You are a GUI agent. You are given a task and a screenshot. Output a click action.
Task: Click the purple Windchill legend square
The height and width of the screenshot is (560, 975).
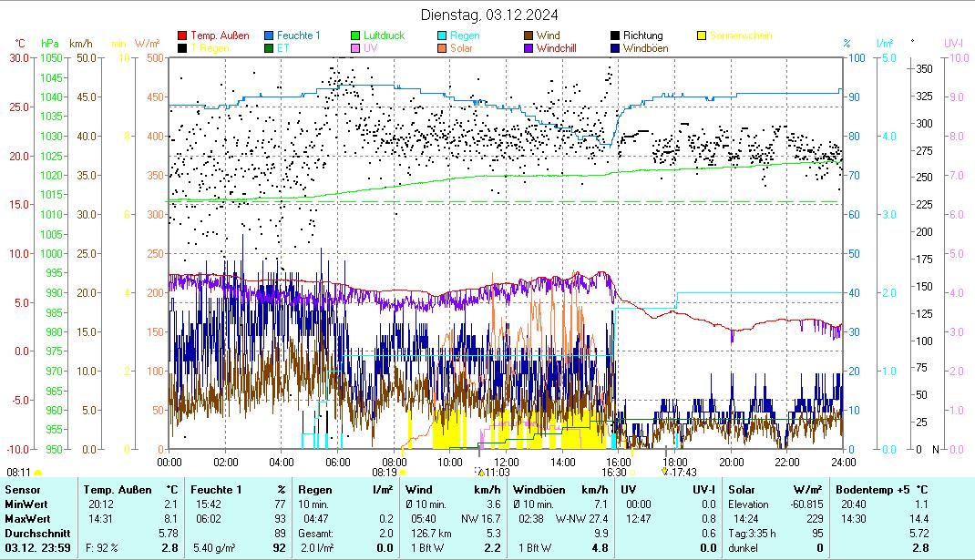point(529,48)
